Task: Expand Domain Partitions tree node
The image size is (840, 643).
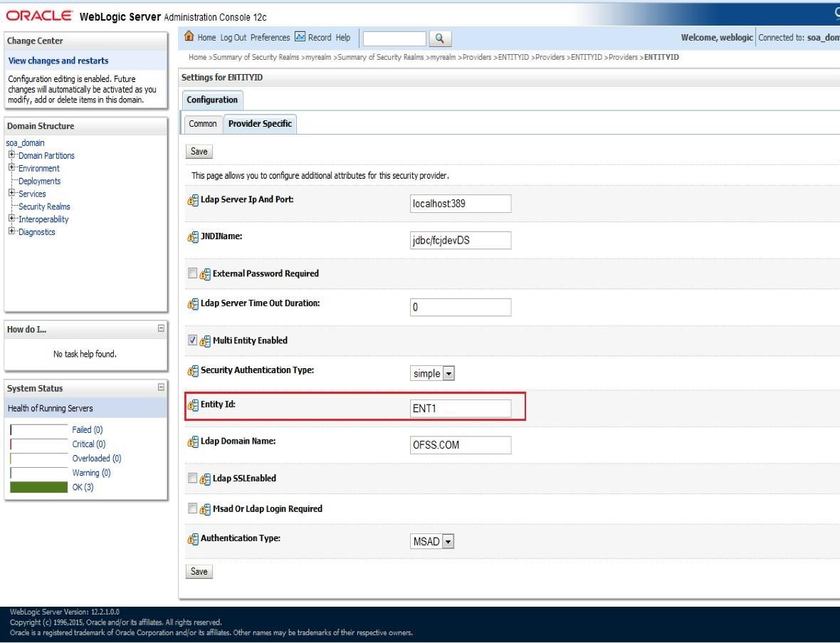Action: [12, 155]
